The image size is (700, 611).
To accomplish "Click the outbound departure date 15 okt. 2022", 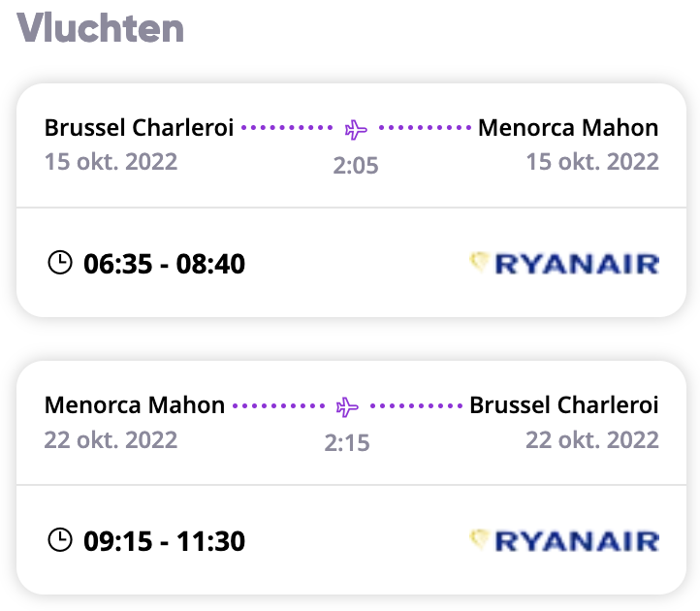I will [111, 162].
